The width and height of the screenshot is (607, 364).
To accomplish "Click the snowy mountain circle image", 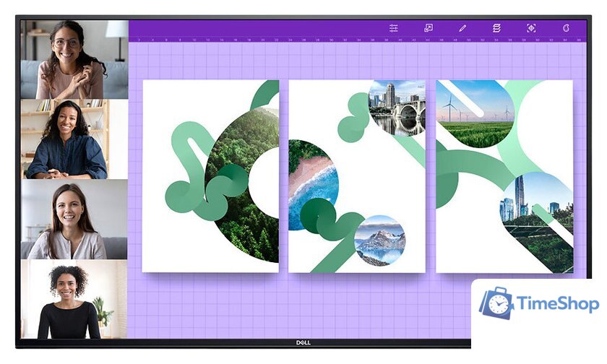I will click(380, 240).
